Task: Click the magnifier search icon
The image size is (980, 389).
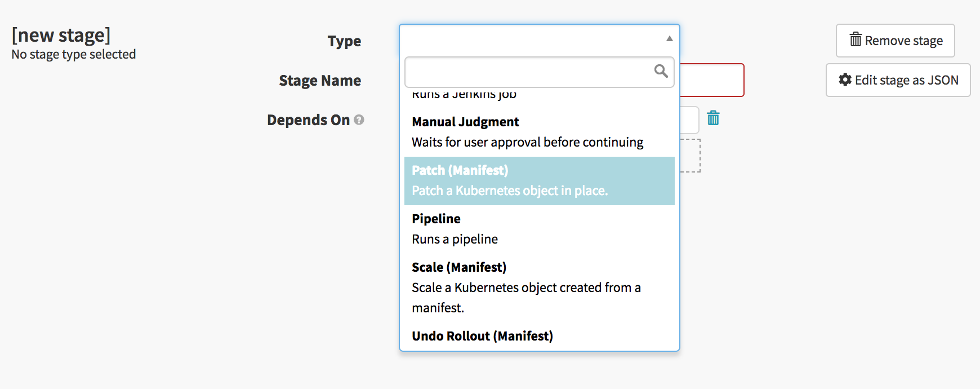Action: coord(661,71)
